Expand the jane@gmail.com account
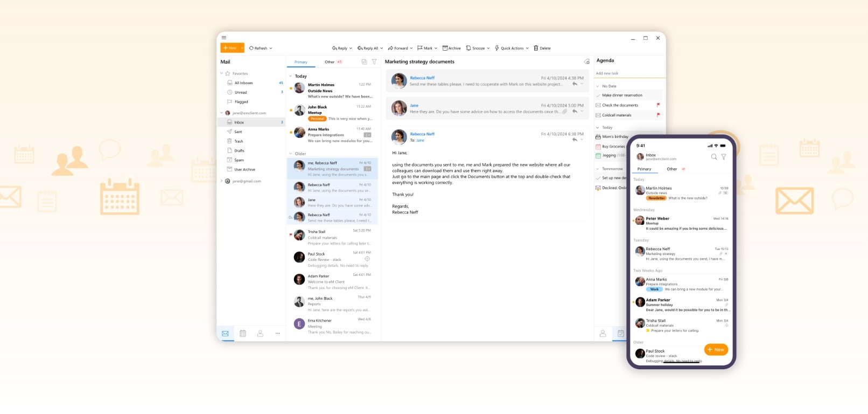The image size is (868, 414). click(x=221, y=181)
